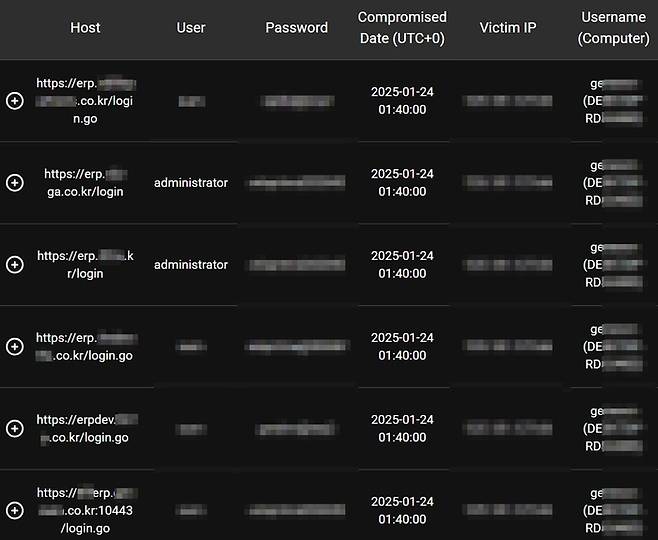Expand the erpdev login.go row details

point(14,429)
